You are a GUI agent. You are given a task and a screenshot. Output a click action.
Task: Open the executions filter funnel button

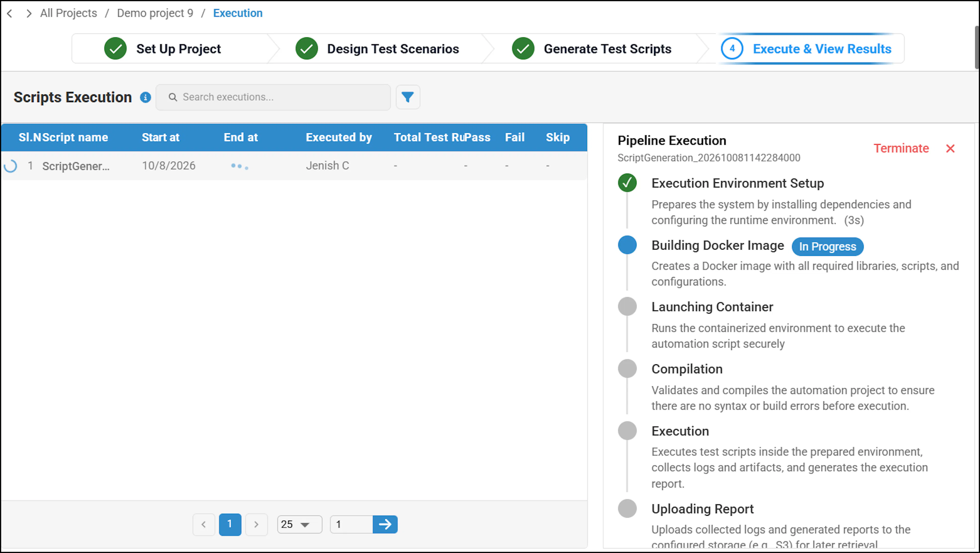coord(408,97)
